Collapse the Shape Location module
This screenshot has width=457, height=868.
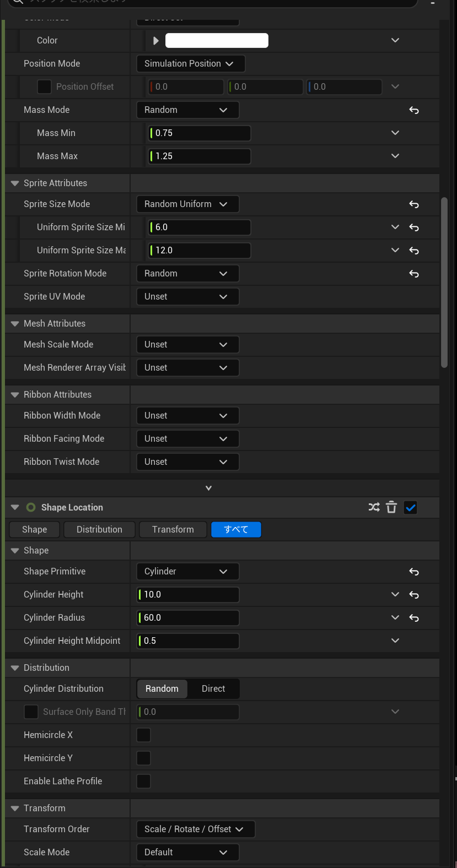(x=15, y=507)
